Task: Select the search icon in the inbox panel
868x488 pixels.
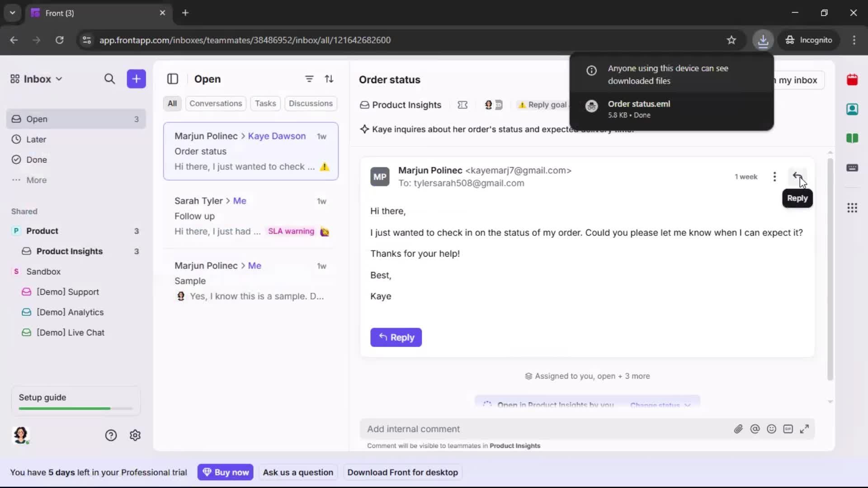Action: click(110, 79)
